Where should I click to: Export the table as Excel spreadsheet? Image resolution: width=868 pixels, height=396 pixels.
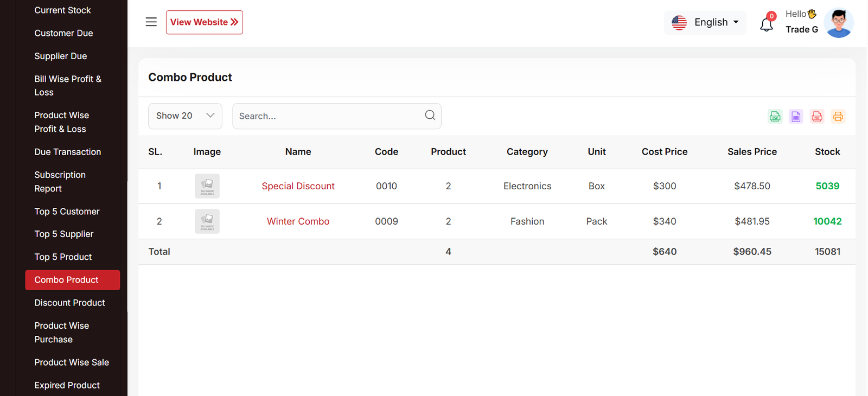(796, 116)
